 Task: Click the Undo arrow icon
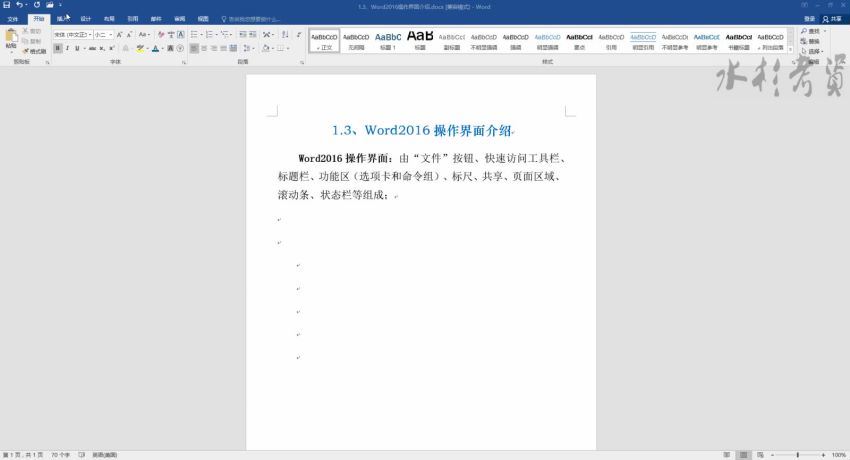19,5
